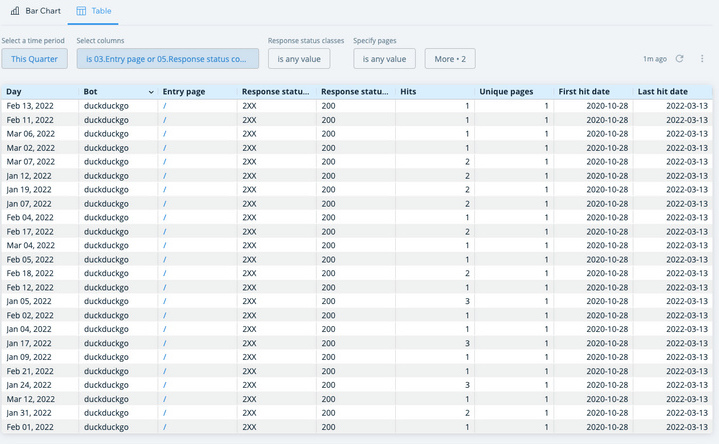
Task: Sort by Unique pages column header
Action: point(506,92)
